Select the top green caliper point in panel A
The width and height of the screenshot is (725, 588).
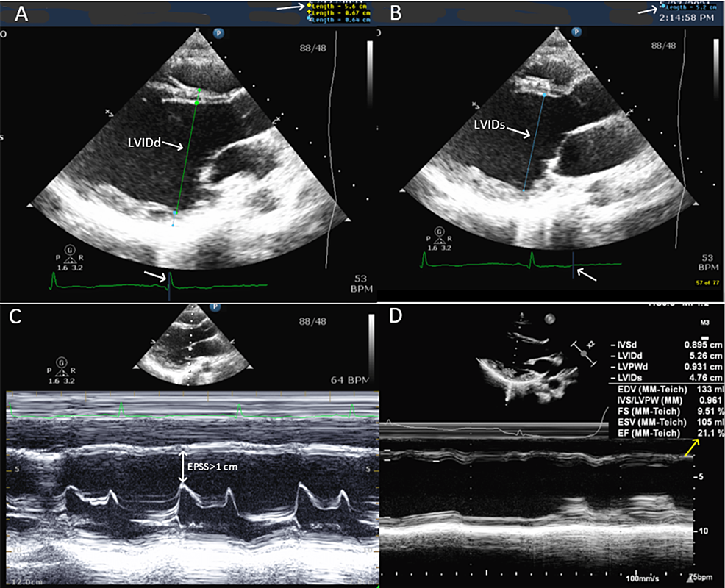tap(199, 91)
